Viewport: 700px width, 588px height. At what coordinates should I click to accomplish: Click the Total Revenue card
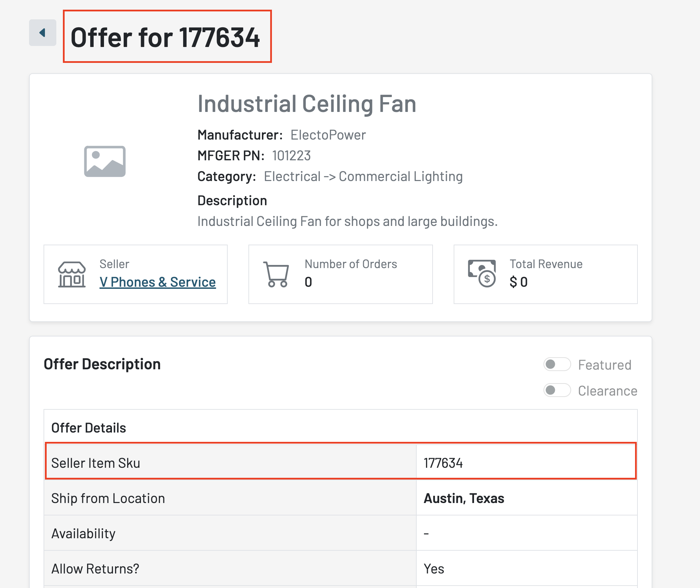545,274
